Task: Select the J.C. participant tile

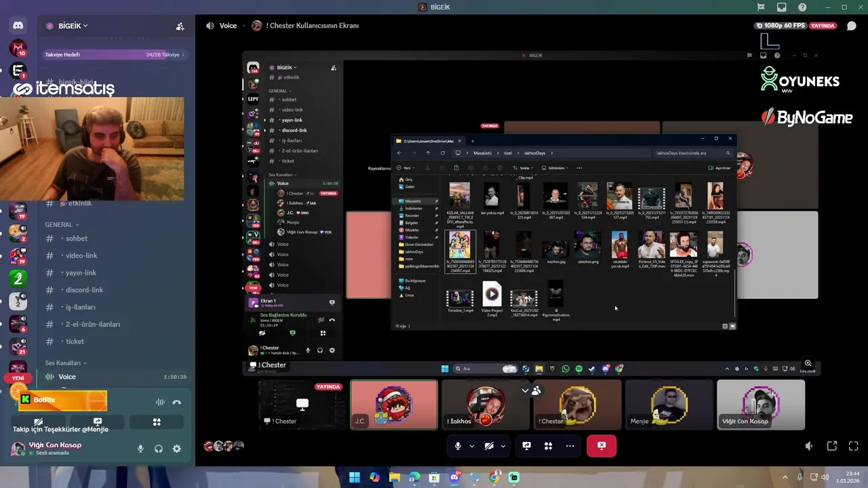Action: [x=394, y=405]
